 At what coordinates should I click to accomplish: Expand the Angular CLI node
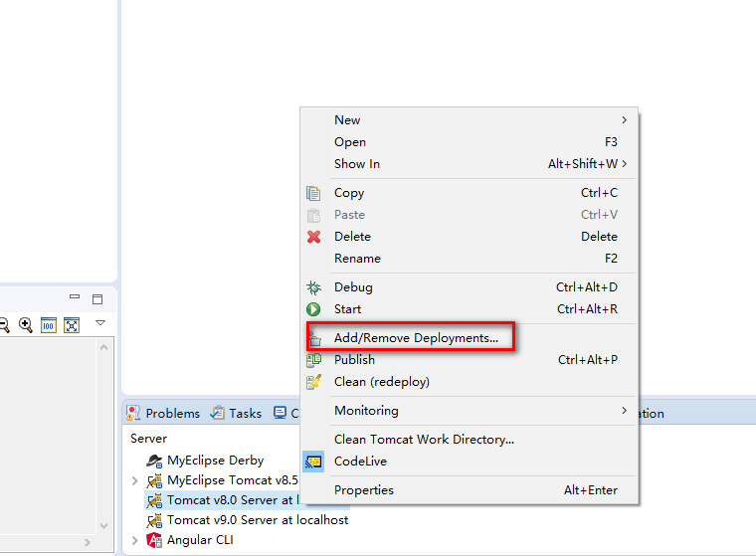click(135, 540)
